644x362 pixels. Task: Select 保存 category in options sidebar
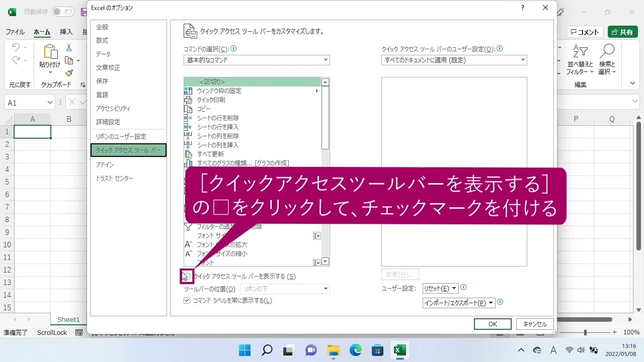coord(102,81)
